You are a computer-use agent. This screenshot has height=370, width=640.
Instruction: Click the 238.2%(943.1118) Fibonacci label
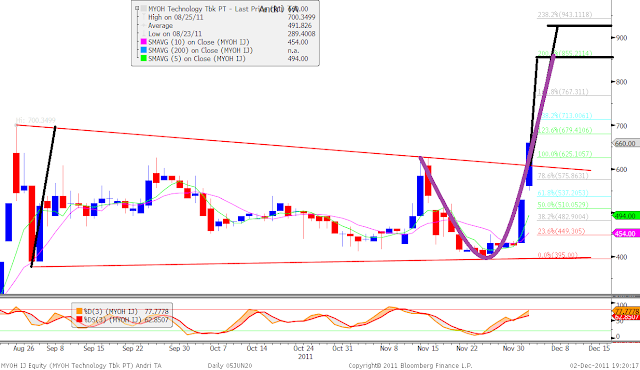coord(564,15)
